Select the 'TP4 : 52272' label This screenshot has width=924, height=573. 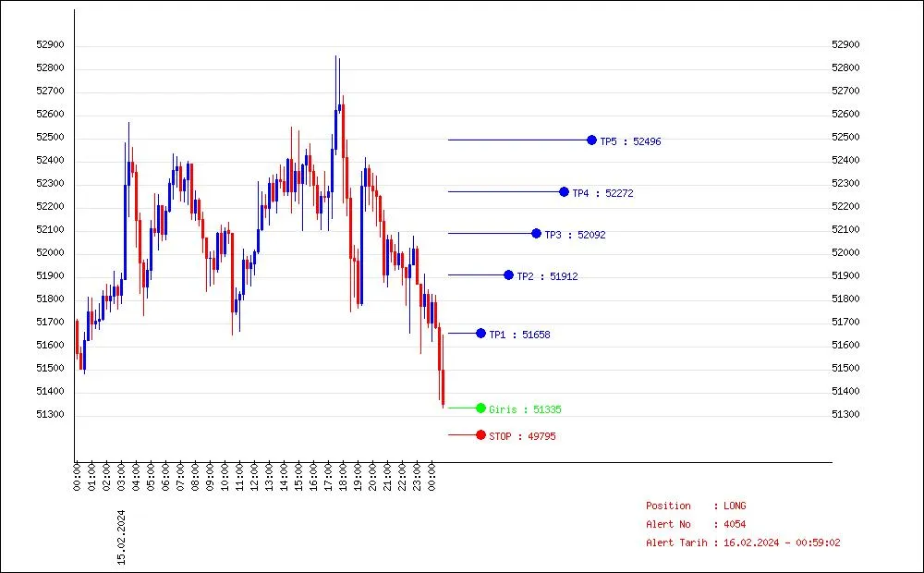(x=602, y=193)
